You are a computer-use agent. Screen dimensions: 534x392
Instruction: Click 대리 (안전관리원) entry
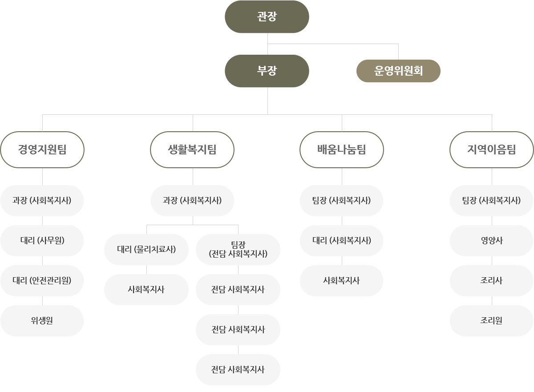click(42, 281)
